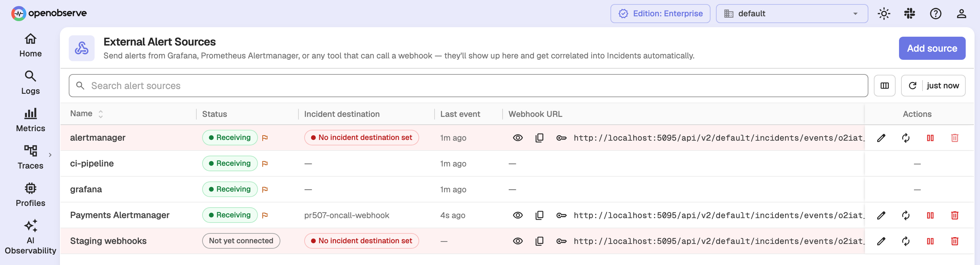Copy the Staging webhooks URL

[x=539, y=241]
